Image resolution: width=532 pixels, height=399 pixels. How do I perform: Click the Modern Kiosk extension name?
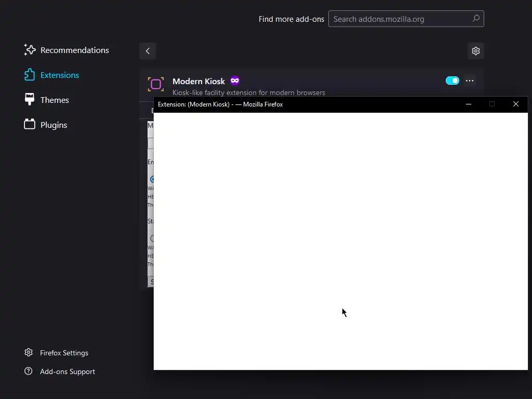tap(199, 82)
